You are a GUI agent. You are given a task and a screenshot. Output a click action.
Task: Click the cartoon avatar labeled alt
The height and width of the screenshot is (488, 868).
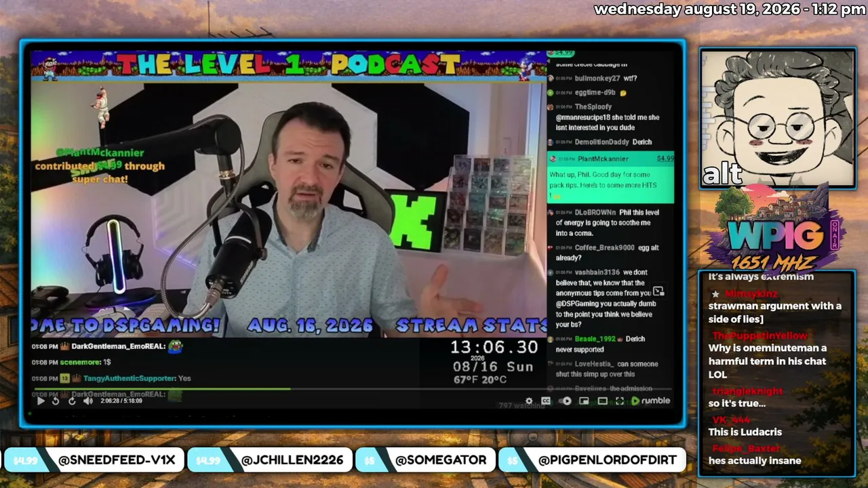point(777,119)
